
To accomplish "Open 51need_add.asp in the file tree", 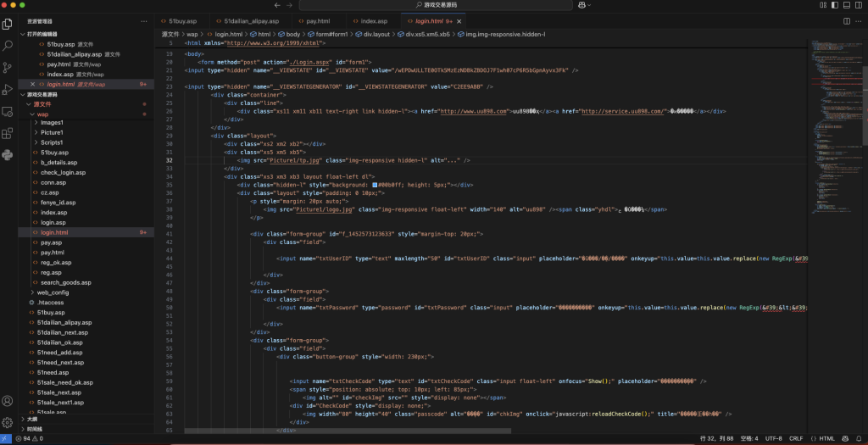I will 60,353.
